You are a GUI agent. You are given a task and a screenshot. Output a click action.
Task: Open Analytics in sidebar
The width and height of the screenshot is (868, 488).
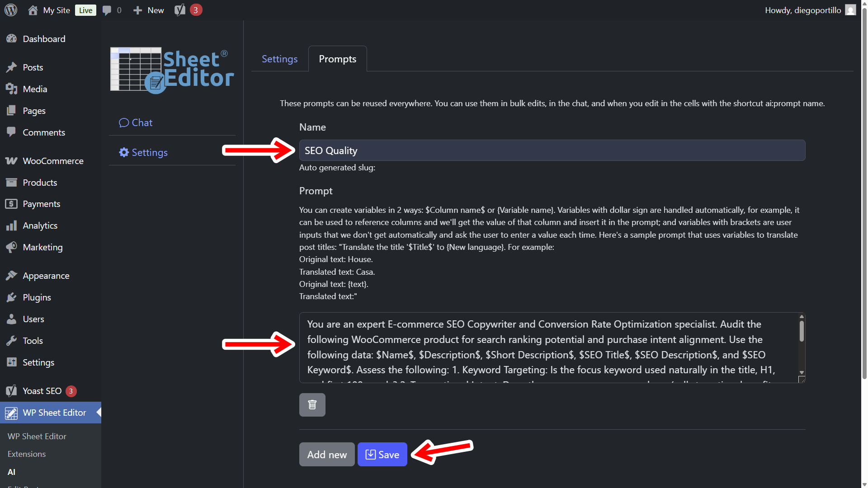(x=40, y=225)
